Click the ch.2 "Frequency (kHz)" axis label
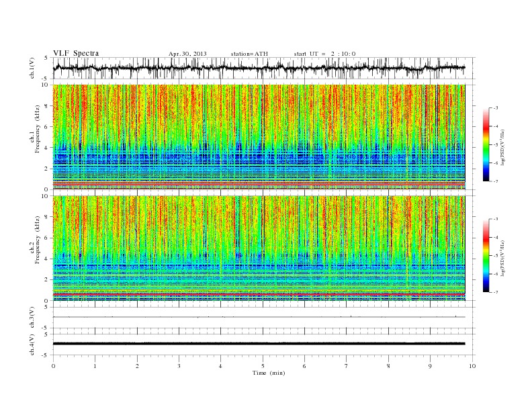 tap(38, 240)
